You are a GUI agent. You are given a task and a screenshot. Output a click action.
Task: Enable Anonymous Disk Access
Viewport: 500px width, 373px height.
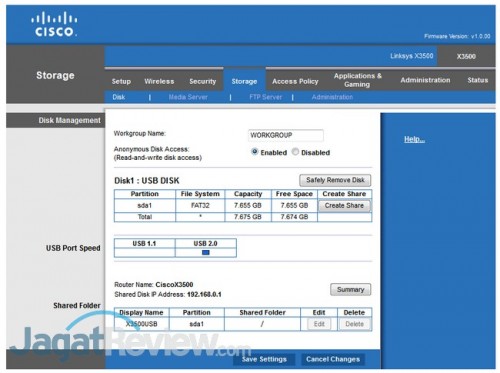click(x=255, y=152)
